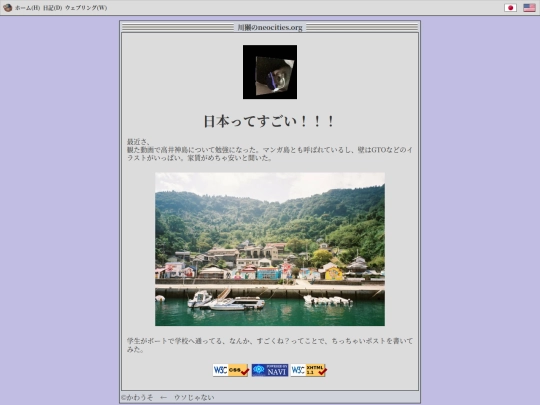
Task: Click the 日本ってすごい！！！ heading
Action: [x=270, y=121]
